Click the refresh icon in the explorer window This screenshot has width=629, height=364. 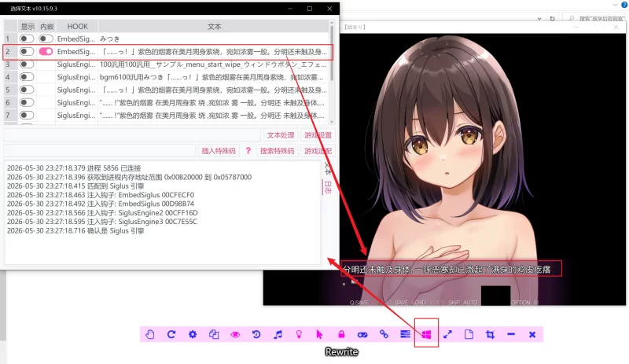coord(553,18)
